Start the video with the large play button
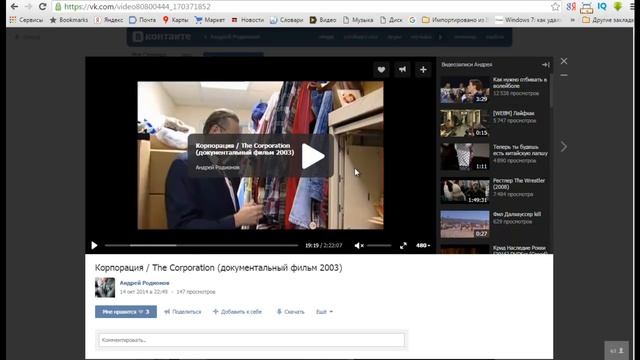This screenshot has width=640, height=360. [313, 156]
